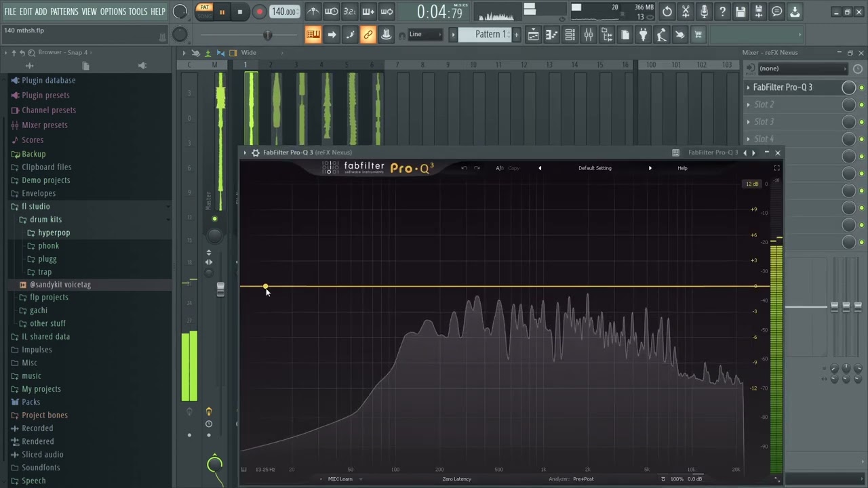Toggle the metronome icon
This screenshot has width=868, height=488.
(x=313, y=12)
